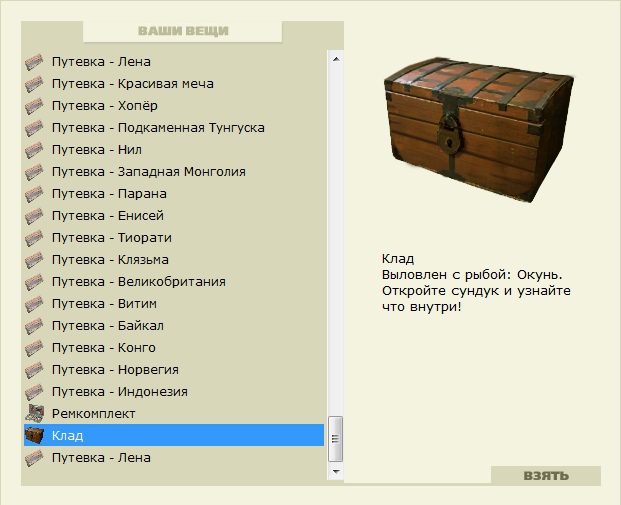This screenshot has height=505, width=621.
Task: Select the Путевка - Тиорати item
Action: pos(174,238)
